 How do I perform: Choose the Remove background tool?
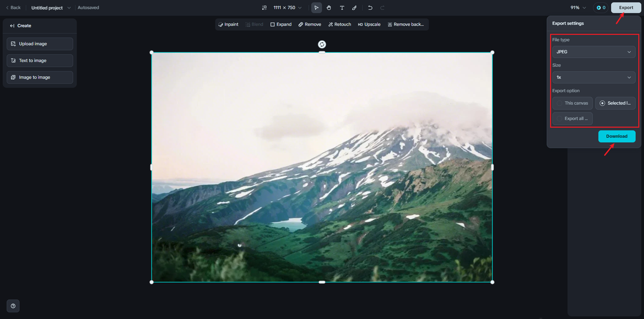click(406, 24)
